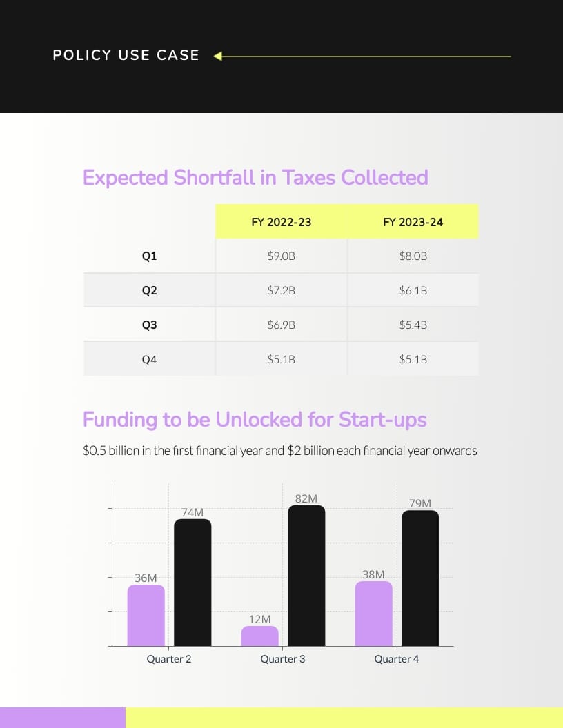The width and height of the screenshot is (563, 728).
Task: Click the black 74M bar in Quarter 2
Action: click(x=192, y=583)
